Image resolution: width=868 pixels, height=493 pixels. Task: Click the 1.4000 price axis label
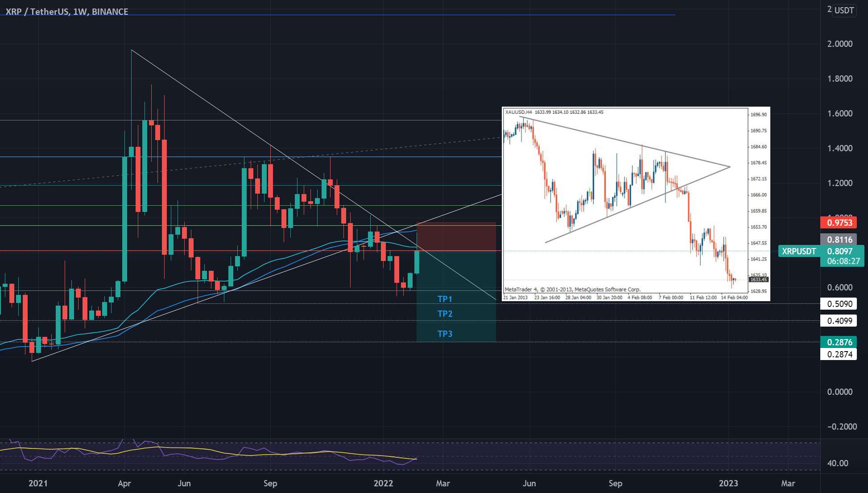(839, 148)
